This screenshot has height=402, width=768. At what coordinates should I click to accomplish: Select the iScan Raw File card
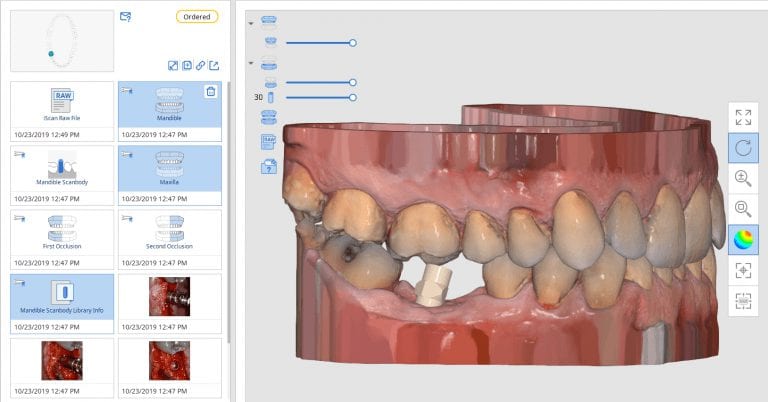[62, 111]
